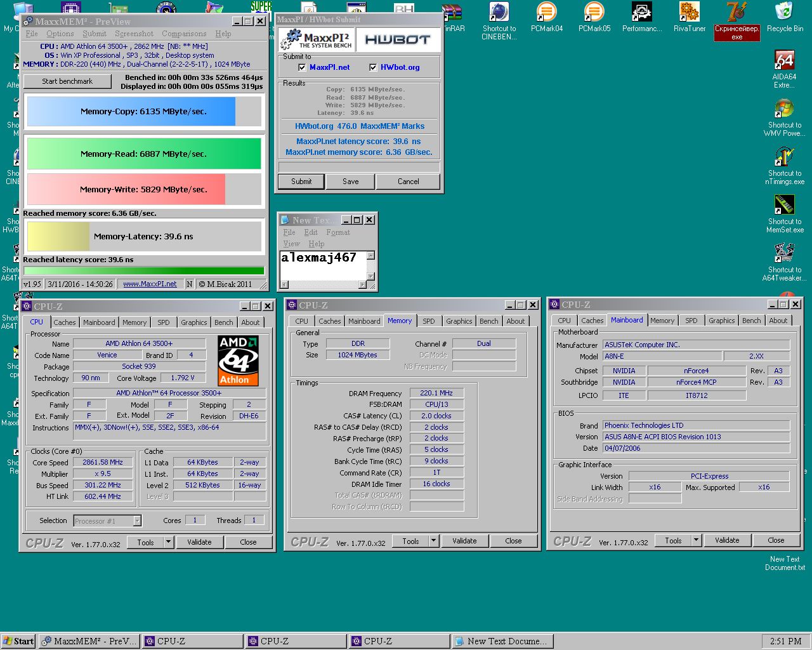The width and height of the screenshot is (812, 650).
Task: Switch to New Text Document taskbar button
Action: coord(503,641)
